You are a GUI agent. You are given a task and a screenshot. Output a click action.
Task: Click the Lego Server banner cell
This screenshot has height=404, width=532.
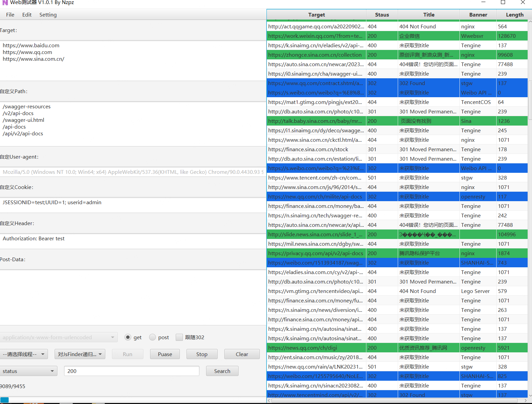click(x=478, y=291)
